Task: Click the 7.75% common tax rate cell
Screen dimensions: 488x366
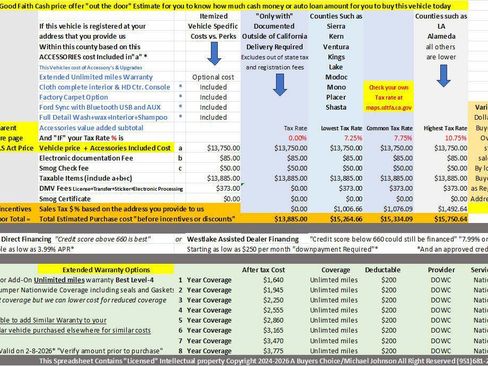Action: pyautogui.click(x=403, y=138)
